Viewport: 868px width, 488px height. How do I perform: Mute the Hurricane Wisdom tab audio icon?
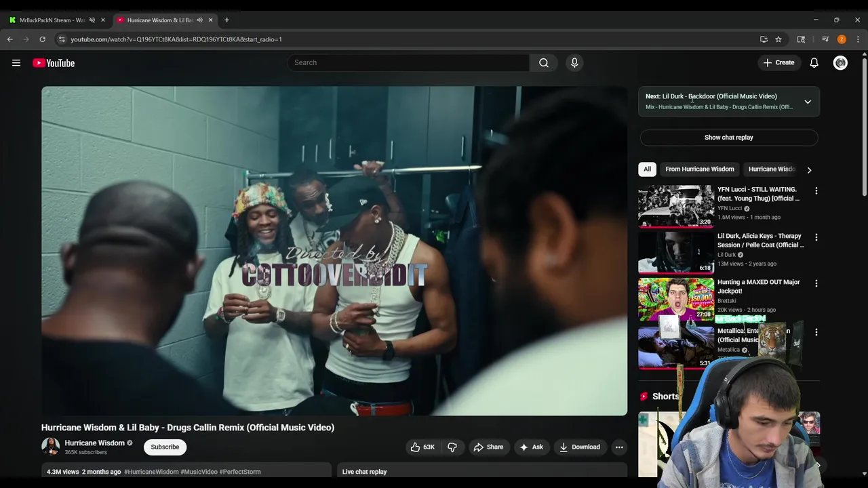pyautogui.click(x=199, y=20)
